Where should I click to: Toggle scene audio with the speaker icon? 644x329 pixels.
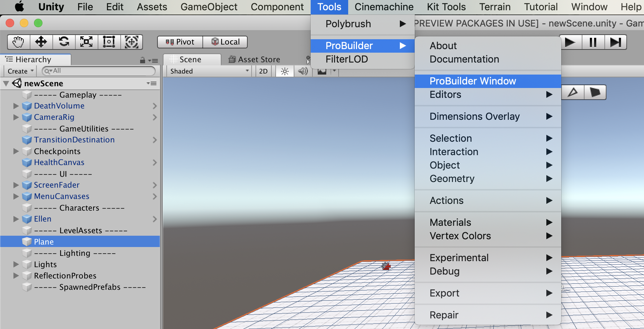click(303, 71)
